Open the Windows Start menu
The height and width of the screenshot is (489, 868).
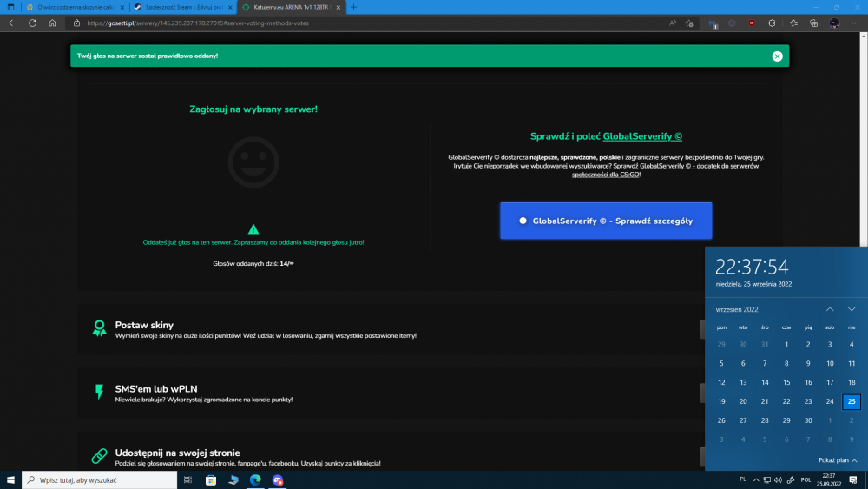[10, 479]
